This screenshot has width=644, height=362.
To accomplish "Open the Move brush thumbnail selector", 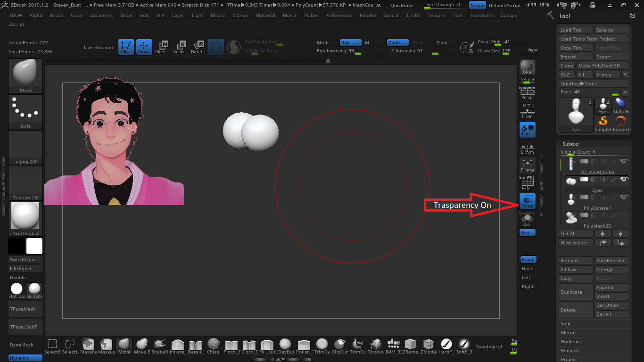I will pos(25,76).
